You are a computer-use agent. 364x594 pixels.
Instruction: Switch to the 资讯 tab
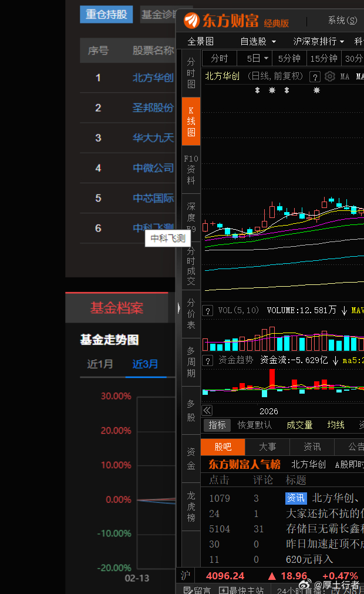pos(312,447)
